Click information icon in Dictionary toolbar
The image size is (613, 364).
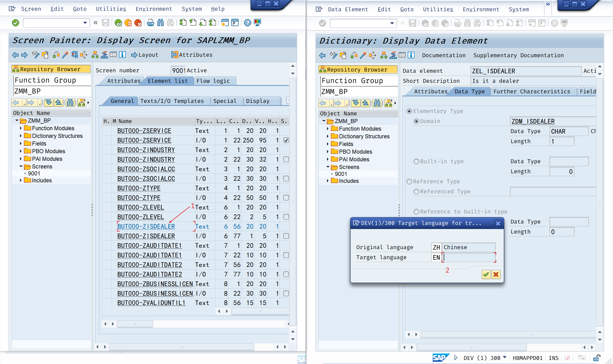[411, 55]
